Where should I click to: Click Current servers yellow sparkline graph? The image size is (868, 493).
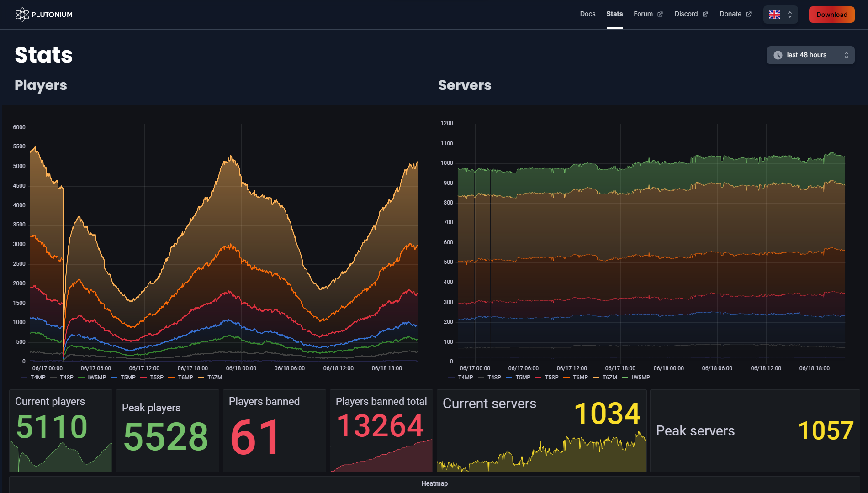click(x=542, y=452)
